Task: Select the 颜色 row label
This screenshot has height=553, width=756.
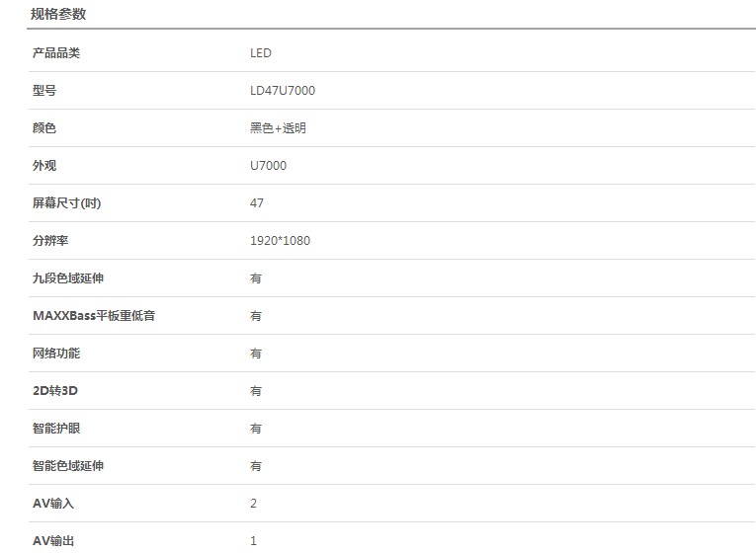Action: point(44,128)
